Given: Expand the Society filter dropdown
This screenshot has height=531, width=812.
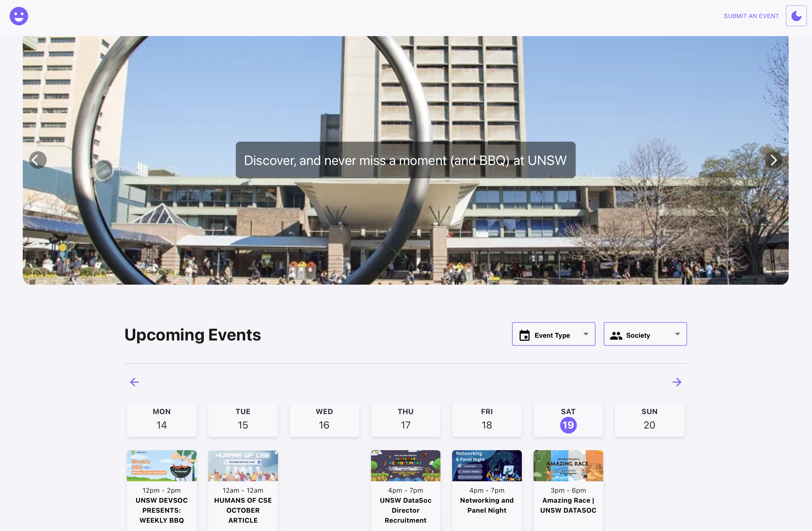Looking at the screenshot, I should click(645, 334).
